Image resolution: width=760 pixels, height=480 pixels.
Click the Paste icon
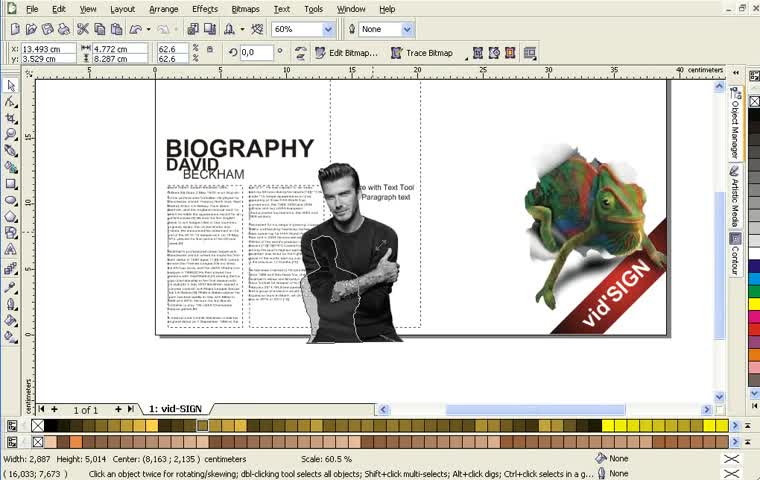pyautogui.click(x=116, y=29)
